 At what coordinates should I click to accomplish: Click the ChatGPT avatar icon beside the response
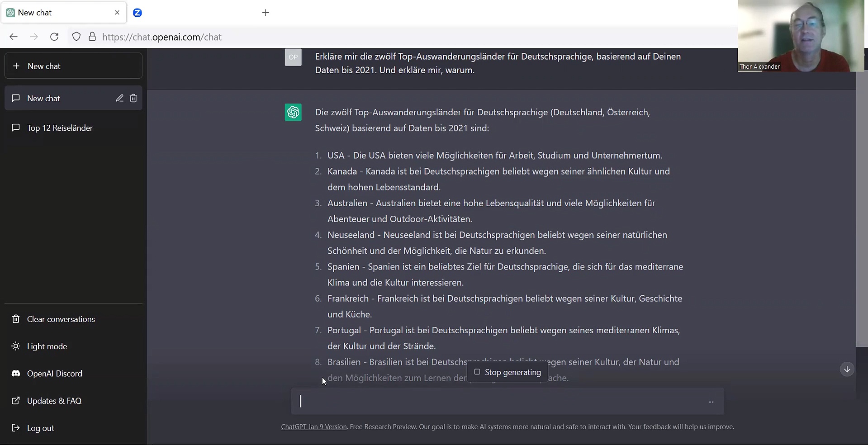point(293,112)
